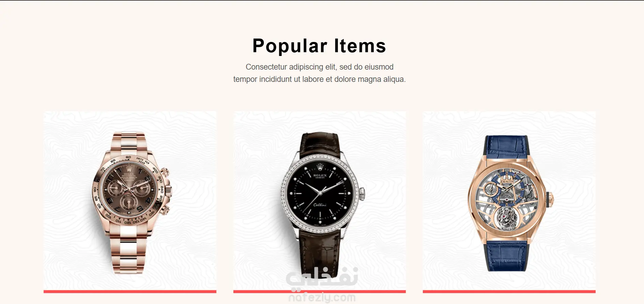644x304 pixels.
Task: Click the Rolex crown logo on black dial
Action: [320, 167]
